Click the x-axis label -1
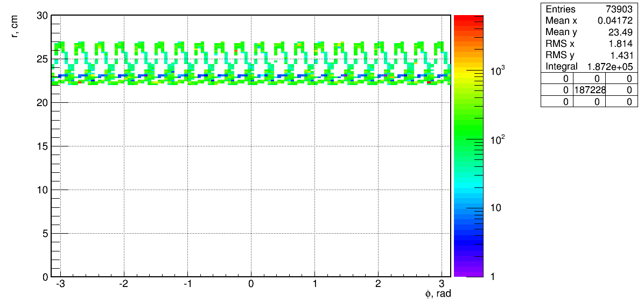This screenshot has height=308, width=644. click(x=187, y=285)
